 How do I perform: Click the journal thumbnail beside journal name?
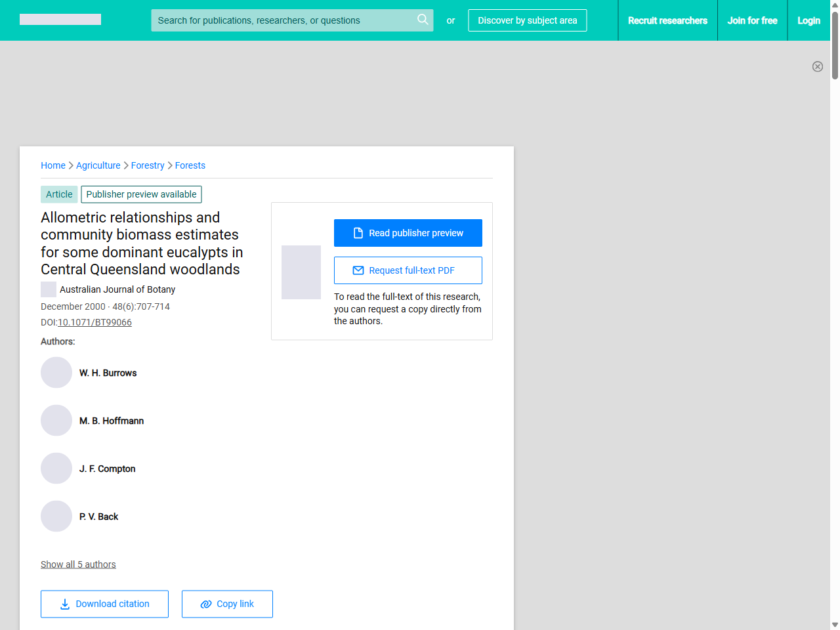(49, 289)
